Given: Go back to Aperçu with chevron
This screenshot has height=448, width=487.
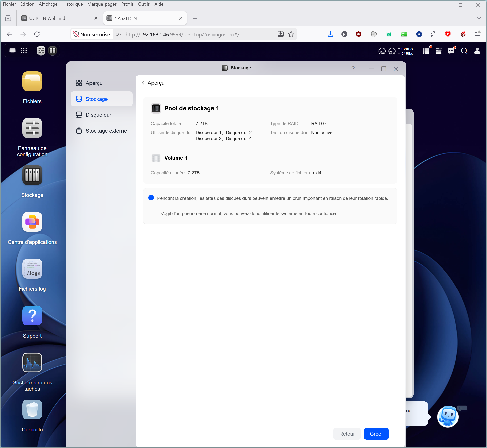Looking at the screenshot, I should coord(143,83).
